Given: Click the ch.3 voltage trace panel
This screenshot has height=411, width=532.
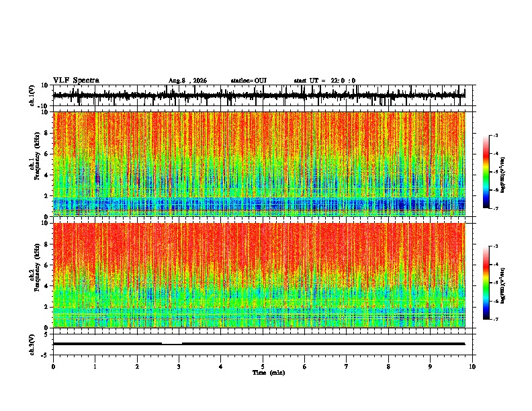Looking at the screenshot, I should (263, 345).
